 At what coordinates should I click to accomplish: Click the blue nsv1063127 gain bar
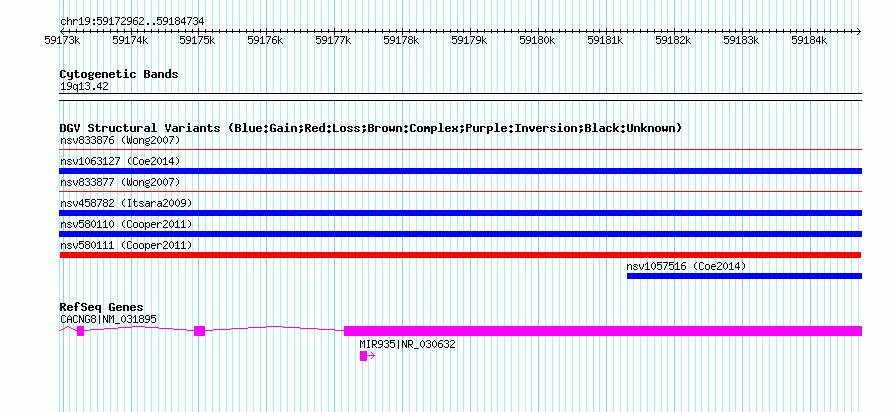(x=460, y=171)
